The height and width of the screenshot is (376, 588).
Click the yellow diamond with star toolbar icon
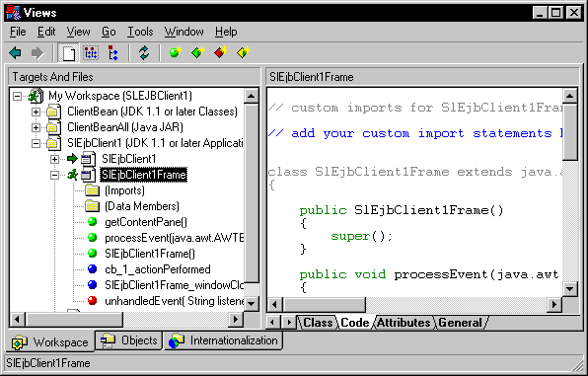point(243,52)
